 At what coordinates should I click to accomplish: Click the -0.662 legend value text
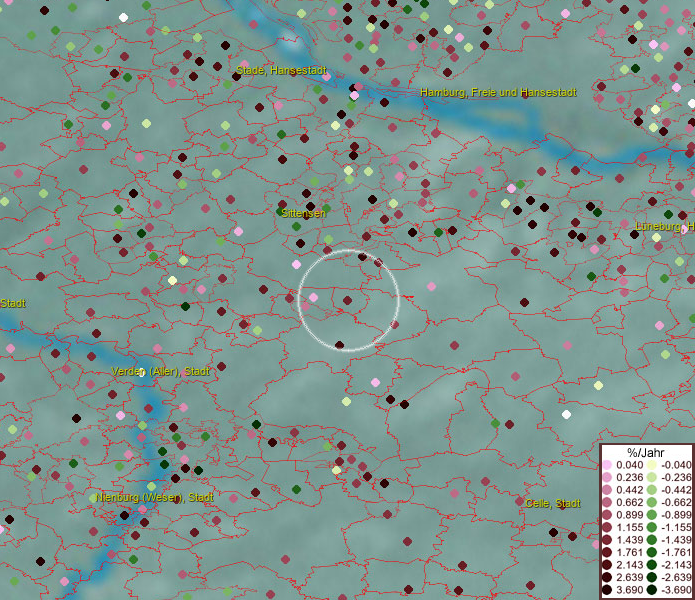[x=676, y=503]
